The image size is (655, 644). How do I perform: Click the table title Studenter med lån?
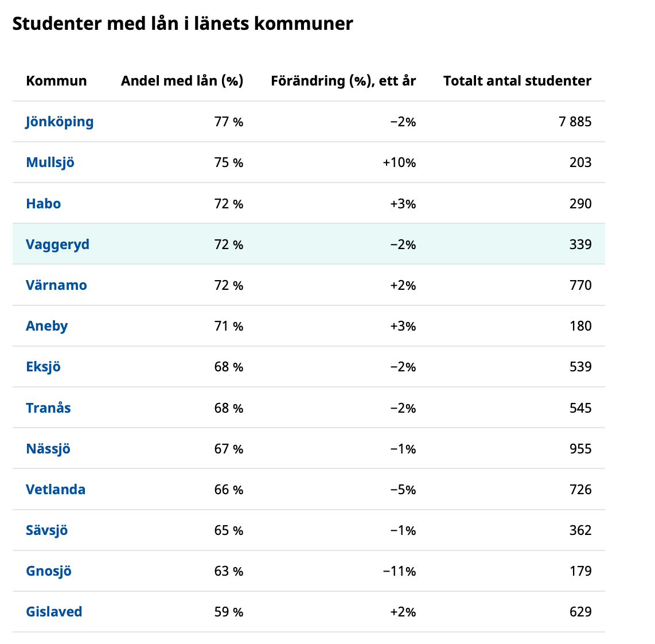point(182,24)
